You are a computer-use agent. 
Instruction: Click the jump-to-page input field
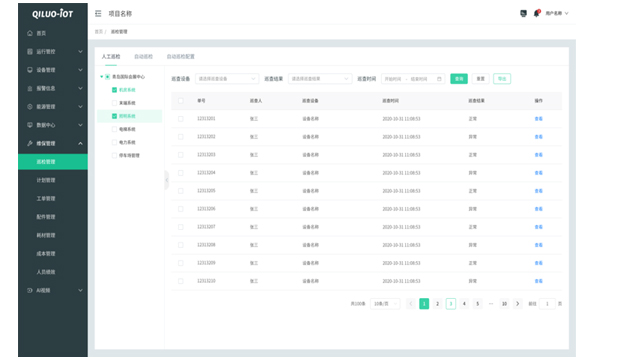click(x=547, y=304)
